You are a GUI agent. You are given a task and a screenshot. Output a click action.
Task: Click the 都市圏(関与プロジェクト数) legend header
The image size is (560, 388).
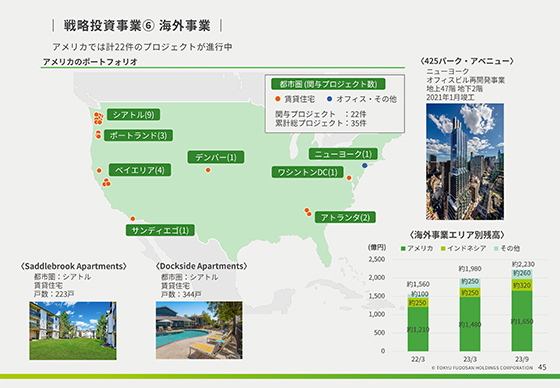point(328,84)
